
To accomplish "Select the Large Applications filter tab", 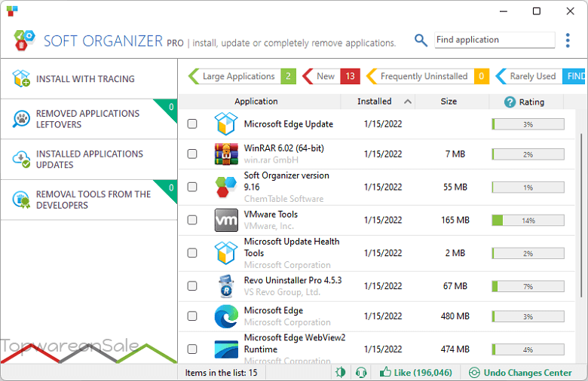I will click(x=242, y=76).
